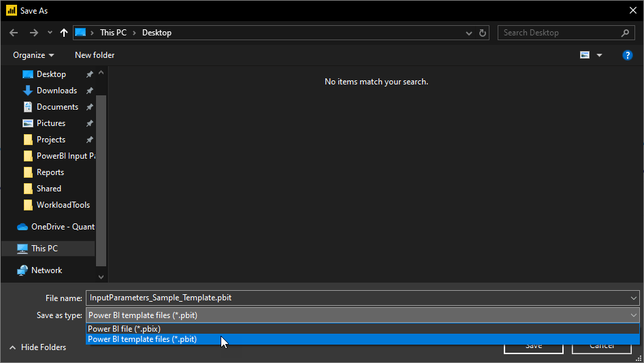Click the navigation pane scrollbar down arrow
Screen dimensions: 644x363
tap(101, 277)
